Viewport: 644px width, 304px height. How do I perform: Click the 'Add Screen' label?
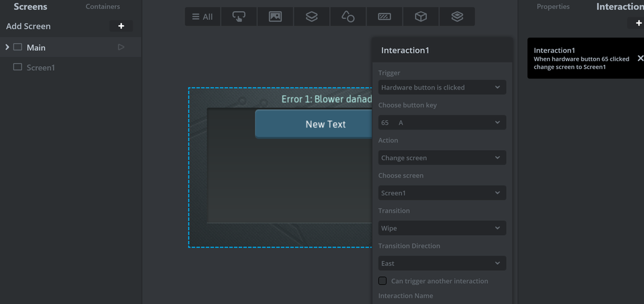(x=28, y=26)
